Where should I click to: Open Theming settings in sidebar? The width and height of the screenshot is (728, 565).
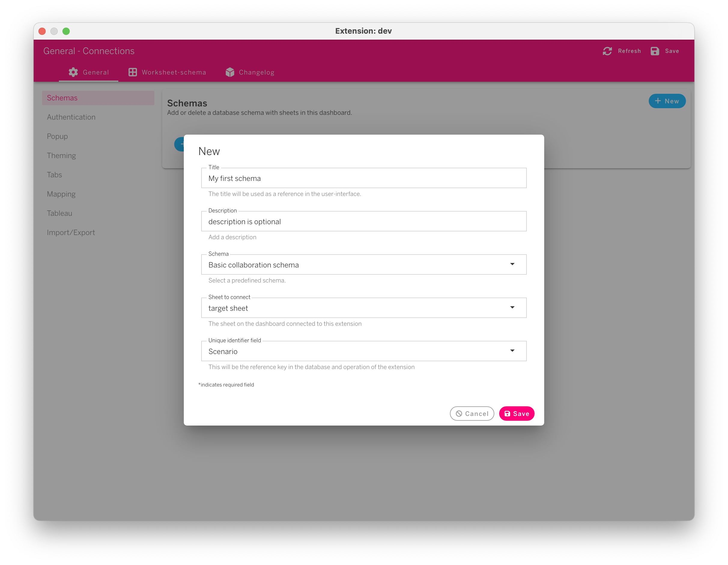click(61, 155)
